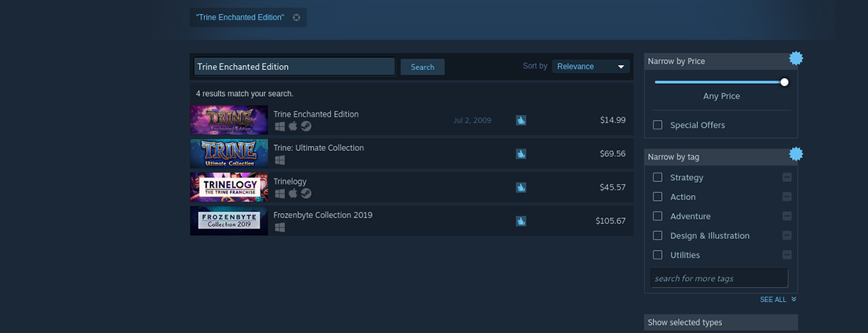Open the Trine Enchanted Edition result
Image resolution: width=868 pixels, height=333 pixels.
click(x=412, y=120)
